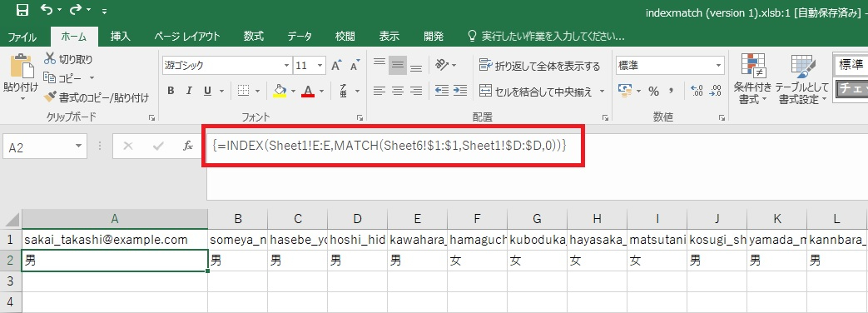
Task: Switch to データ ribbon tab
Action: point(300,37)
